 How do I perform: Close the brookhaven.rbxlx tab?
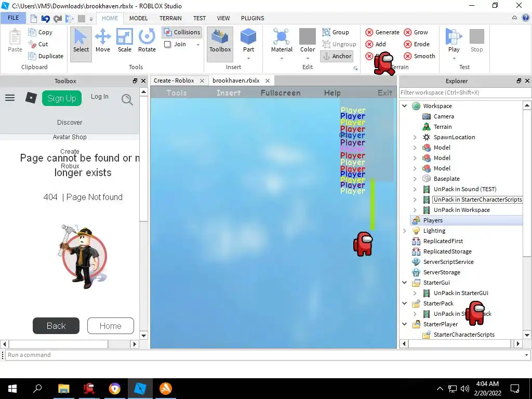click(268, 81)
